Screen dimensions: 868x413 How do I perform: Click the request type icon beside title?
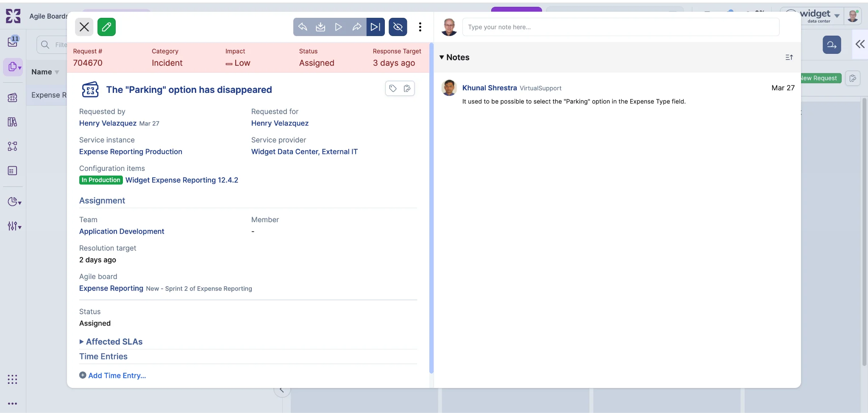(x=90, y=90)
